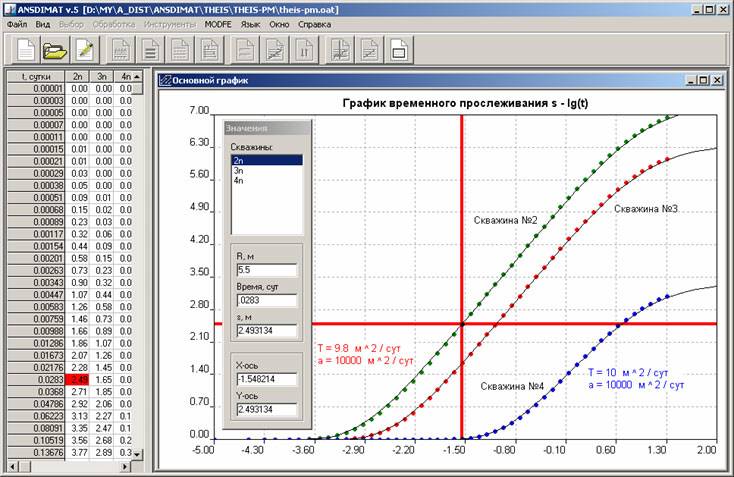
Task: Click the ANSDIMAT application title bar icon
Action: [x=8, y=8]
